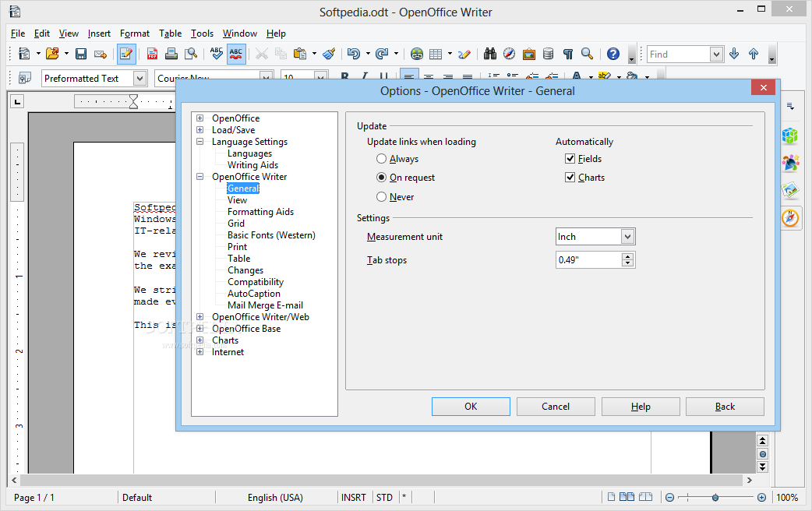Screen dimensions: 812x511
Task: Open the Measurement unit dropdown
Action: tap(627, 237)
